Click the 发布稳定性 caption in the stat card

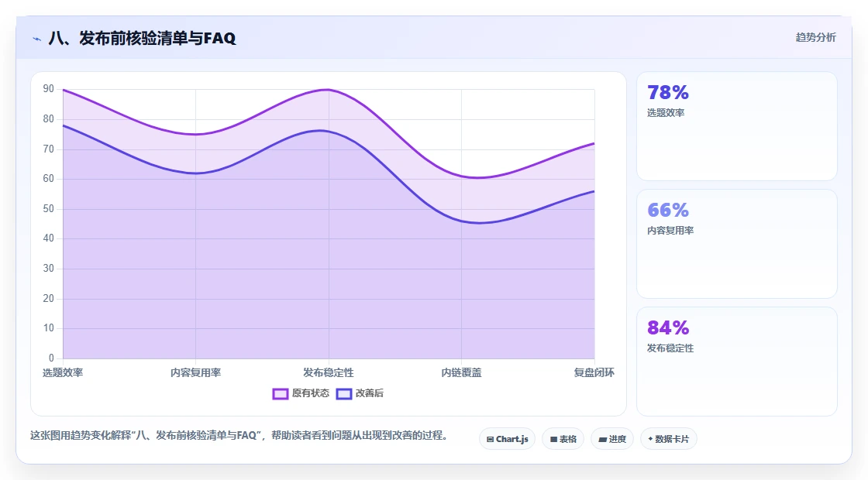click(x=670, y=348)
